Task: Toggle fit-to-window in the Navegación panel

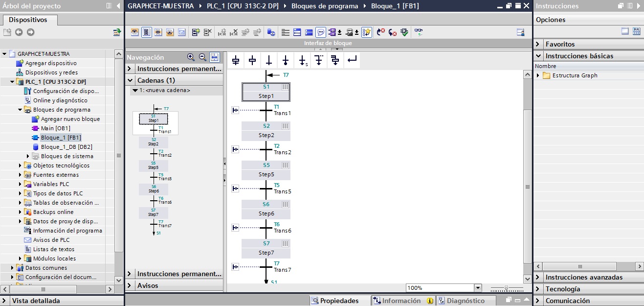Action: click(x=214, y=57)
